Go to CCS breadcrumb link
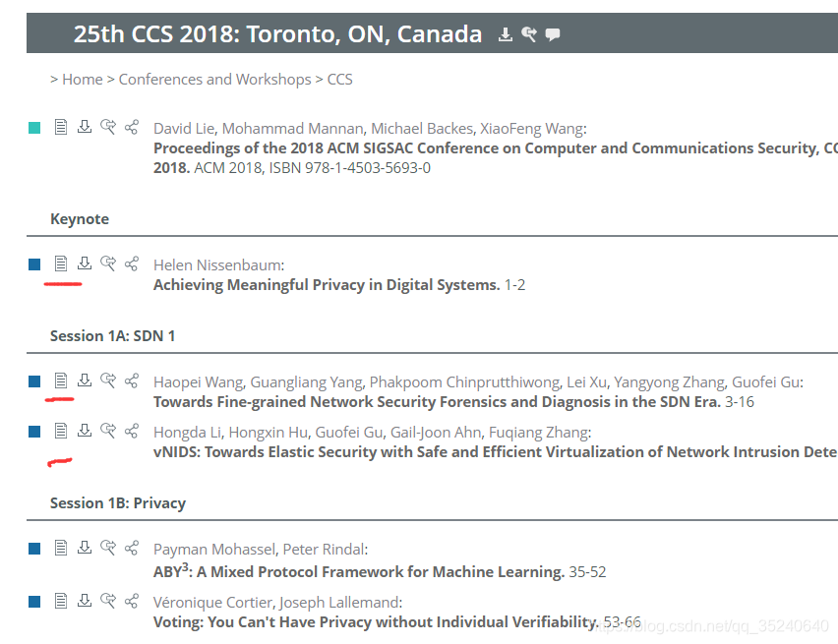 pos(340,79)
